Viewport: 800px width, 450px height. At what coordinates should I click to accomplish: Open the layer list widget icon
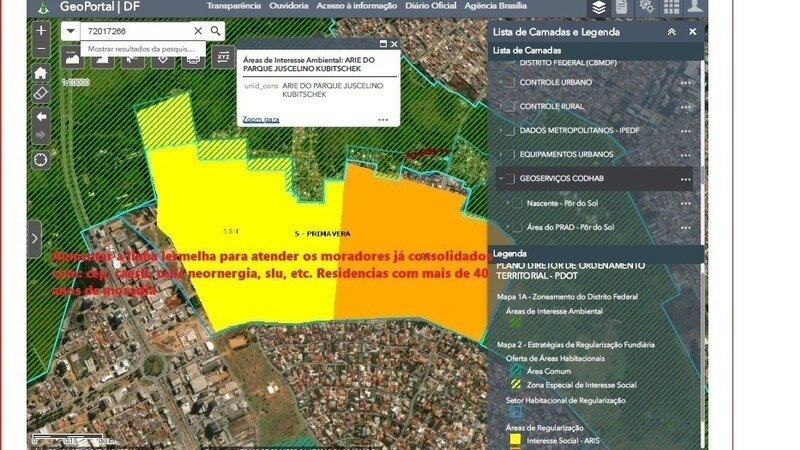tap(598, 8)
